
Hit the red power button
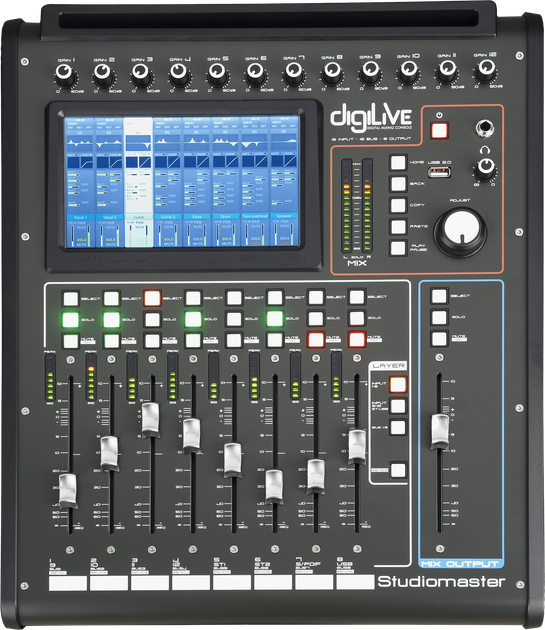439,130
